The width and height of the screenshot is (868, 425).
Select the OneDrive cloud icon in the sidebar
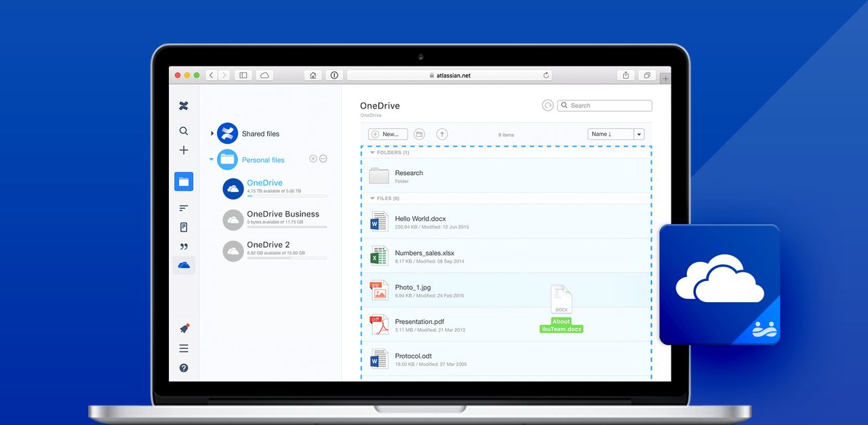[184, 265]
